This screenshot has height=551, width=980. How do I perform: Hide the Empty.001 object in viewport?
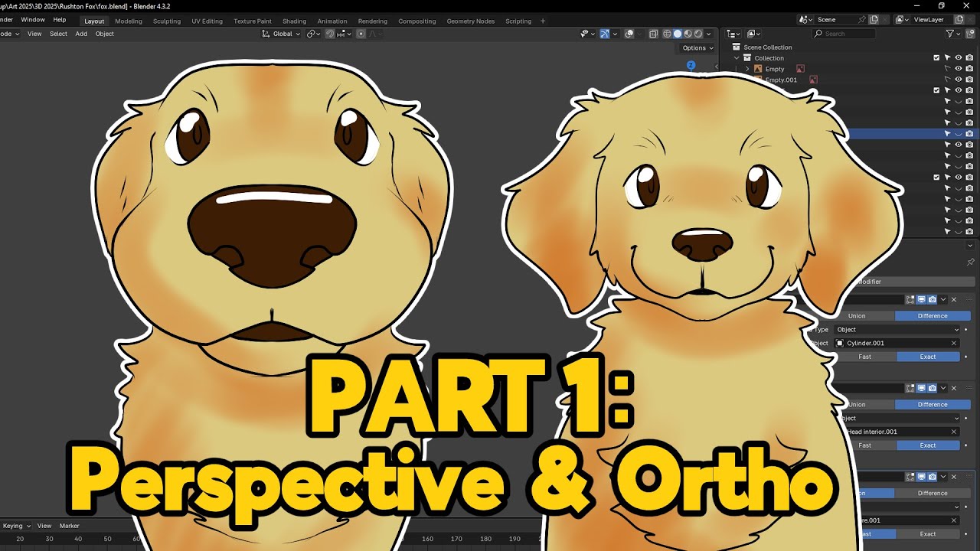pos(959,80)
